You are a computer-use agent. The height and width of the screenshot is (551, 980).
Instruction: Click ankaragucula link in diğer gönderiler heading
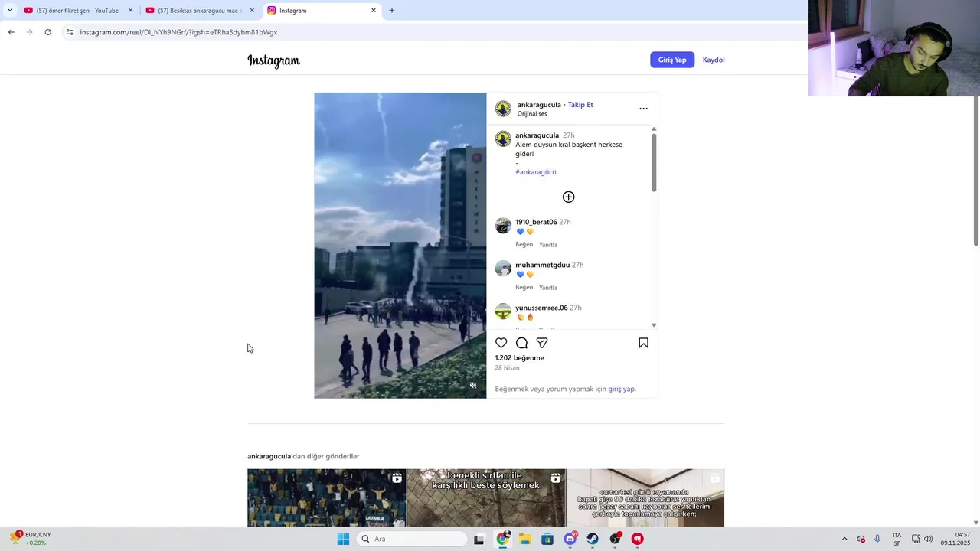click(269, 456)
